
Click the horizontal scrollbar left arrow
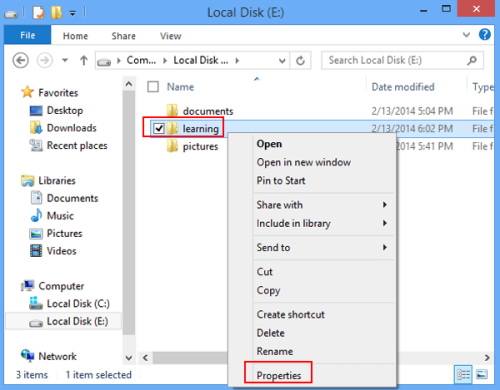coord(145,358)
